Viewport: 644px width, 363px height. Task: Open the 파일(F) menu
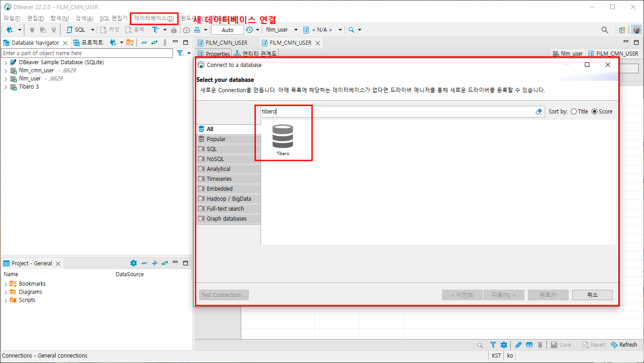[x=12, y=18]
